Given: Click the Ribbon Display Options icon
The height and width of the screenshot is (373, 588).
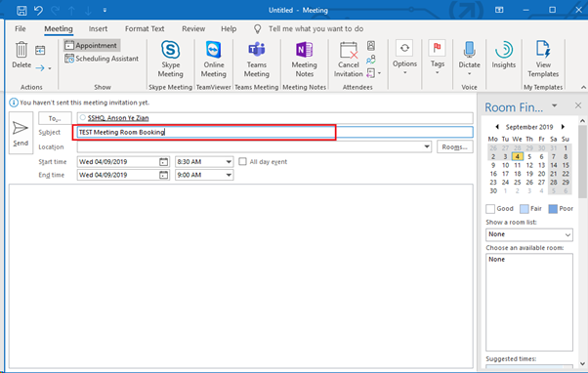Looking at the screenshot, I should (x=499, y=10).
